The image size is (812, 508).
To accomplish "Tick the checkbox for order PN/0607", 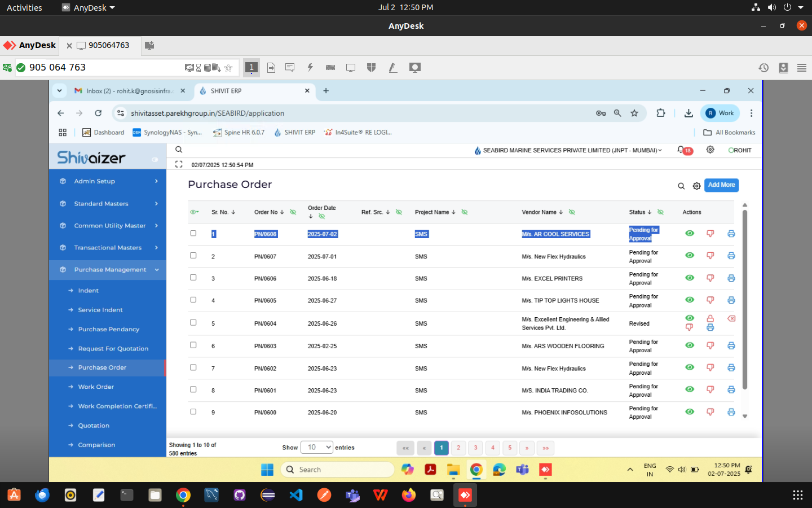I will pos(193,256).
